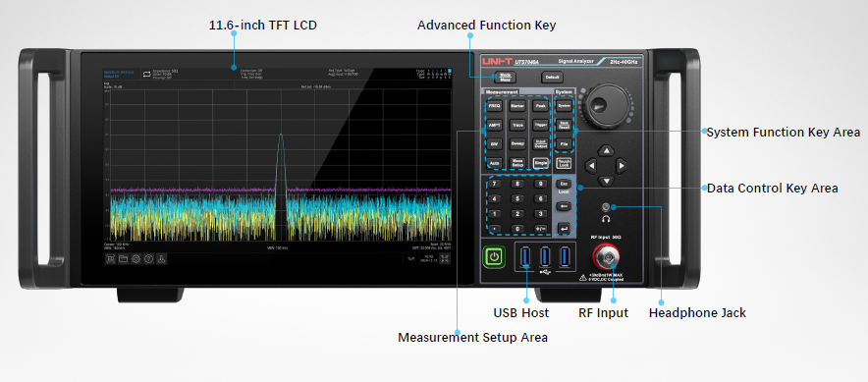Tap number 0 on the keypad

[x=517, y=228]
